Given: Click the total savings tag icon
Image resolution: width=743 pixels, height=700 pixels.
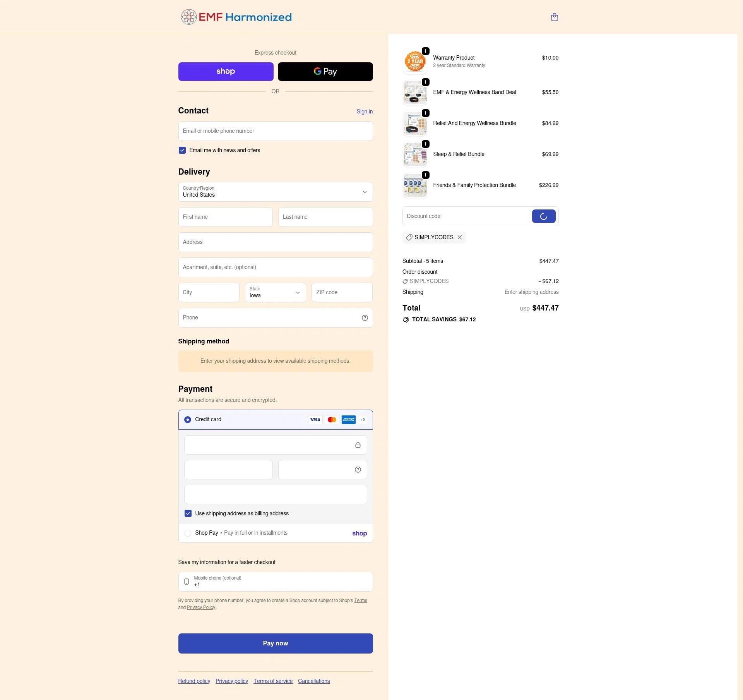Looking at the screenshot, I should [x=406, y=320].
